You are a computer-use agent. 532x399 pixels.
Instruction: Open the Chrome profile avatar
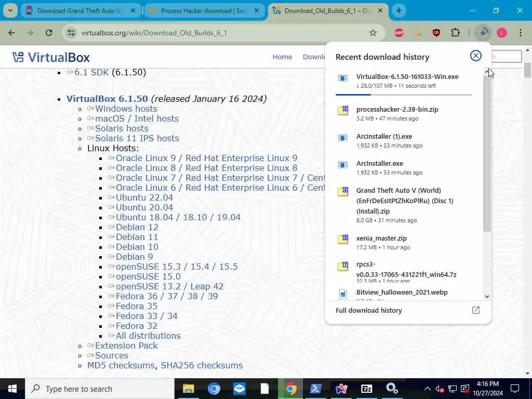point(502,33)
